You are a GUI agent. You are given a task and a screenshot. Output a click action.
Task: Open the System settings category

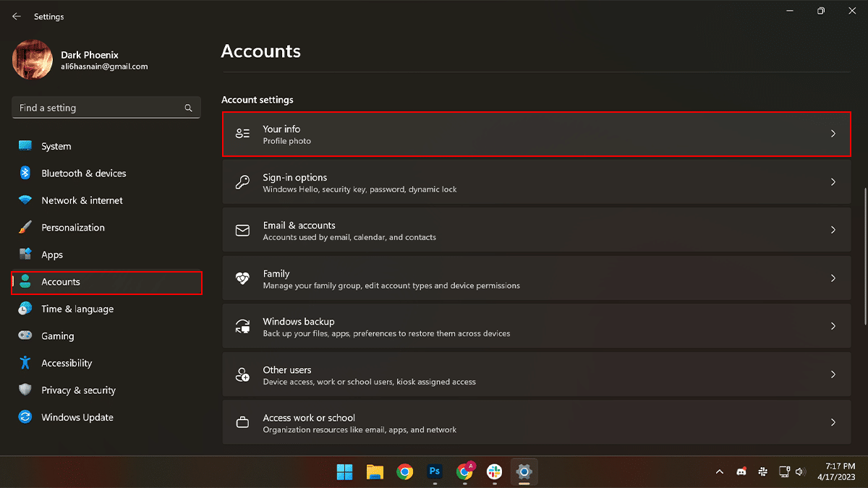click(x=56, y=146)
